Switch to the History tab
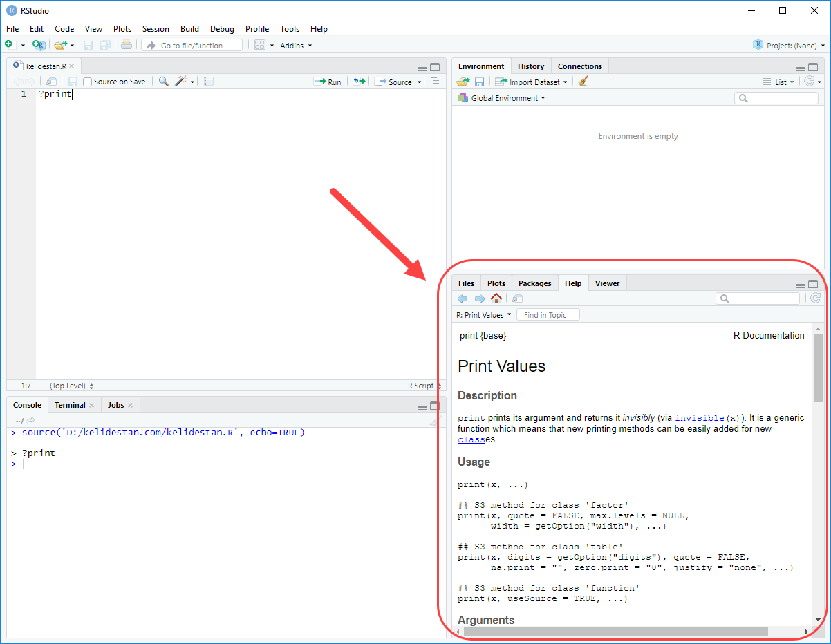The image size is (831, 644). pyautogui.click(x=531, y=66)
